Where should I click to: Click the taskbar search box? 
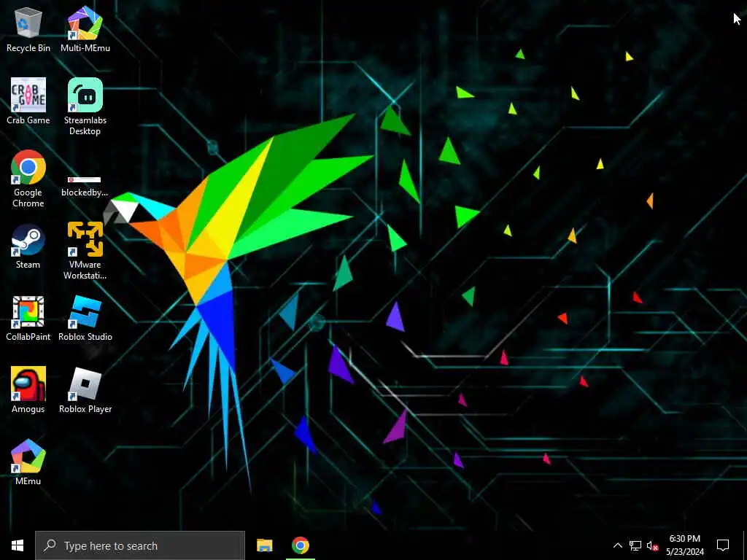click(x=140, y=545)
